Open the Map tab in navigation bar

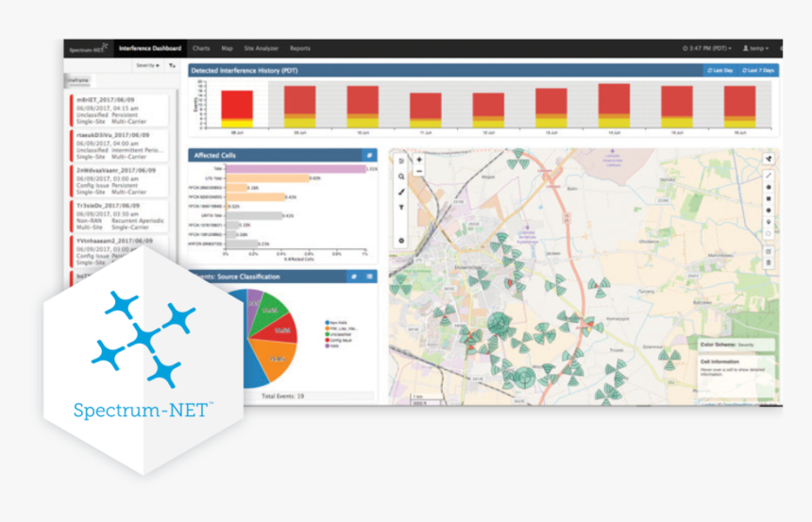click(x=227, y=48)
